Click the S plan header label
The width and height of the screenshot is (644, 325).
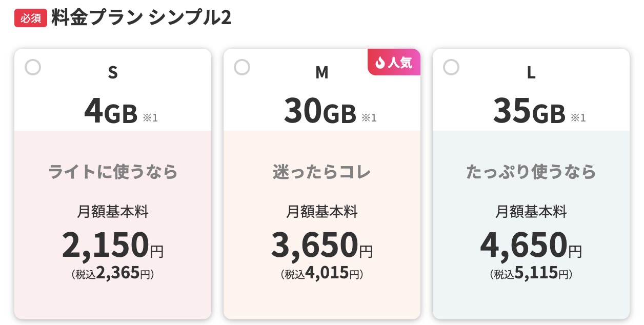click(112, 72)
